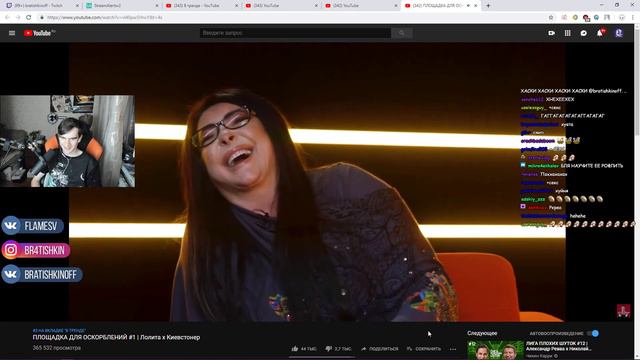640x360 pixels.
Task: Click the СОХРАНИТЬ save button
Action: pos(424,349)
